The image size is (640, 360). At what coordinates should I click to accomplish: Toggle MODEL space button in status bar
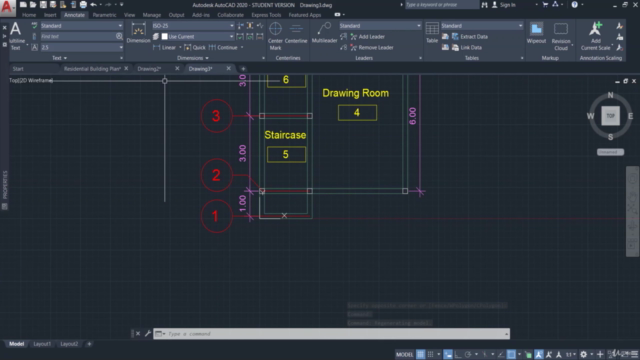coord(404,354)
